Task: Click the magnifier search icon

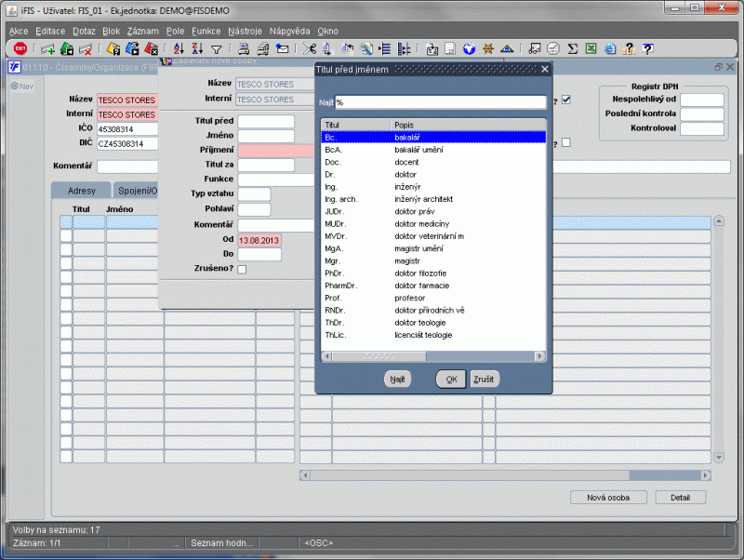Action: [366, 48]
